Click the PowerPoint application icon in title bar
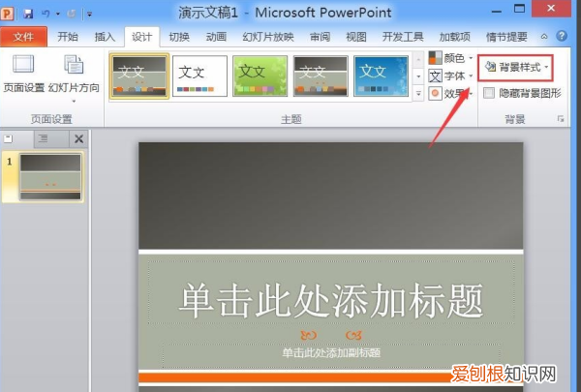The height and width of the screenshot is (392, 581). point(7,14)
